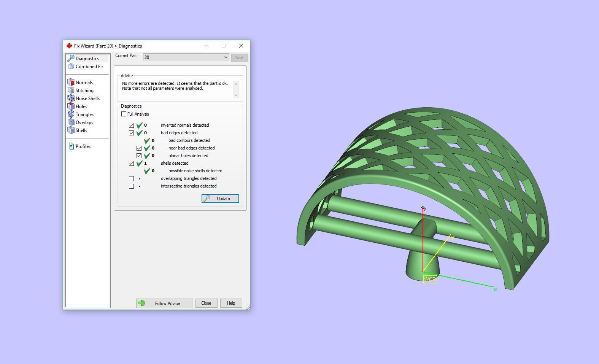Click the magnifier icon on Update button
This screenshot has width=599, height=364.
207,199
